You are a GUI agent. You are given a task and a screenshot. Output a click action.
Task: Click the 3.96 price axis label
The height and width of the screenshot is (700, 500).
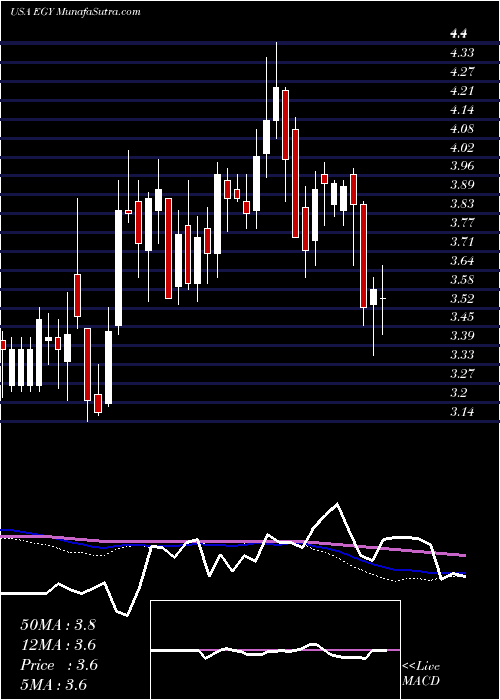coord(462,166)
